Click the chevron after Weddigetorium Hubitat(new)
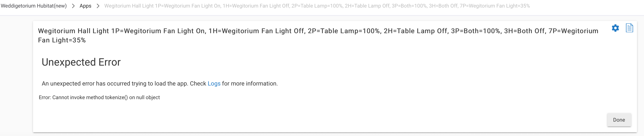Screen dimensions: 644x136 [73, 6]
